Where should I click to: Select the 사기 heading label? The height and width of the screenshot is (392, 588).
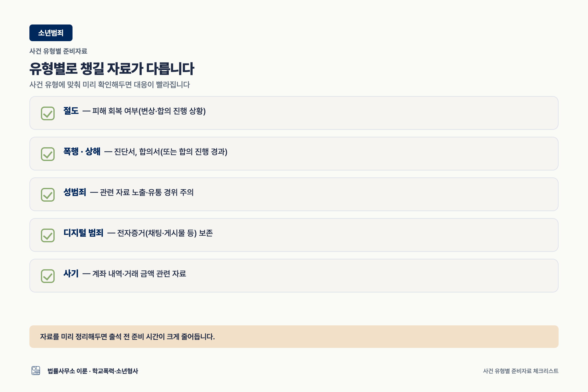[x=71, y=273]
